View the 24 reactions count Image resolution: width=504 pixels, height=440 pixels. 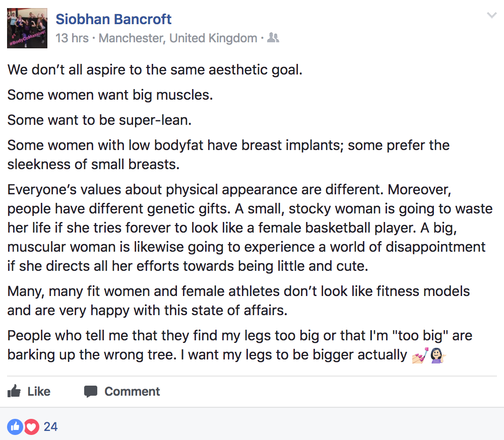[50, 427]
